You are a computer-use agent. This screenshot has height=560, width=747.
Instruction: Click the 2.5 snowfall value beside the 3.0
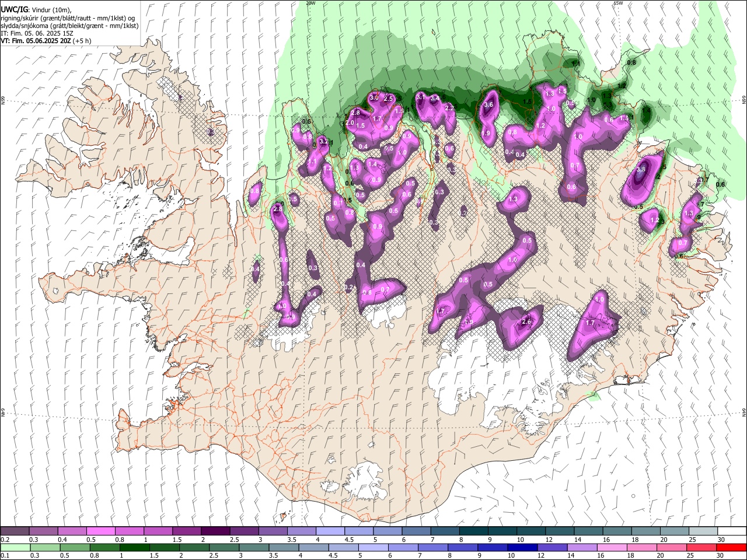pos(389,99)
